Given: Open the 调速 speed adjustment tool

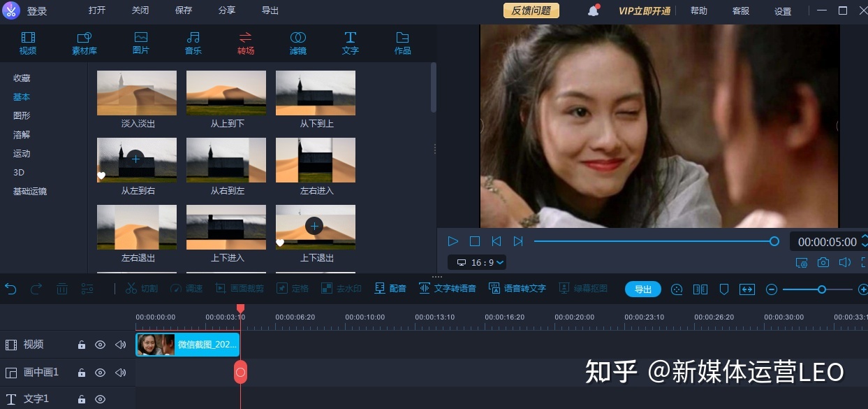Looking at the screenshot, I should point(187,288).
